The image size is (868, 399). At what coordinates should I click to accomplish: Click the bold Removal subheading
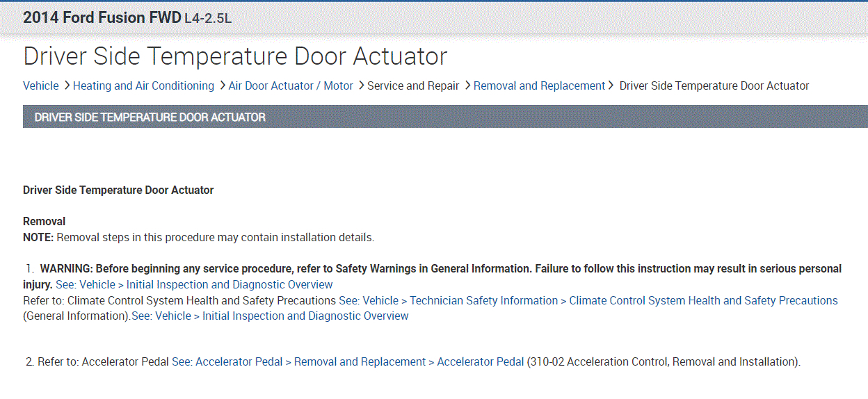pos(44,221)
